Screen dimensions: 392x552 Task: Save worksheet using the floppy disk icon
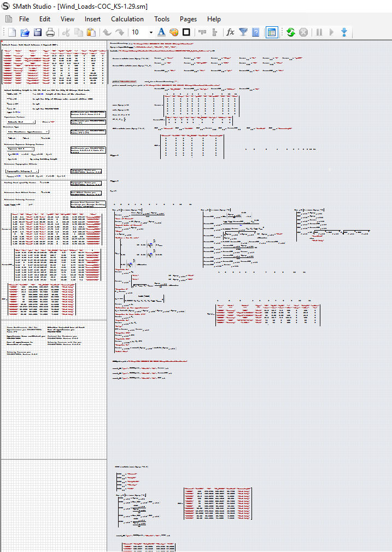click(38, 32)
